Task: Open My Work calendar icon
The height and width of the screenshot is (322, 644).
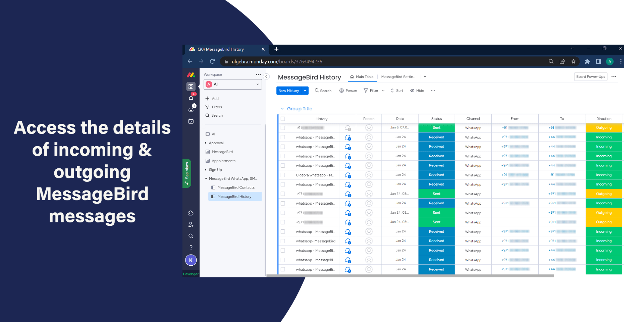Action: click(x=191, y=121)
